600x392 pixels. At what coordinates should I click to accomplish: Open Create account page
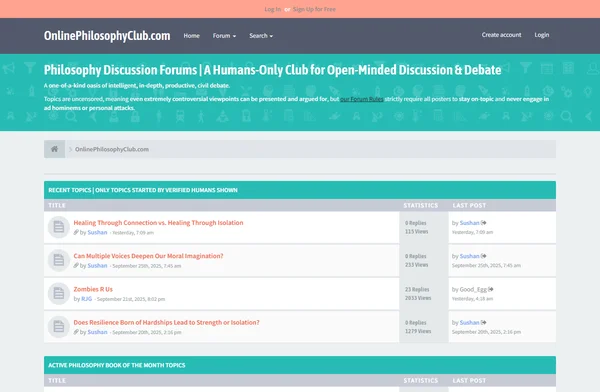click(x=501, y=35)
